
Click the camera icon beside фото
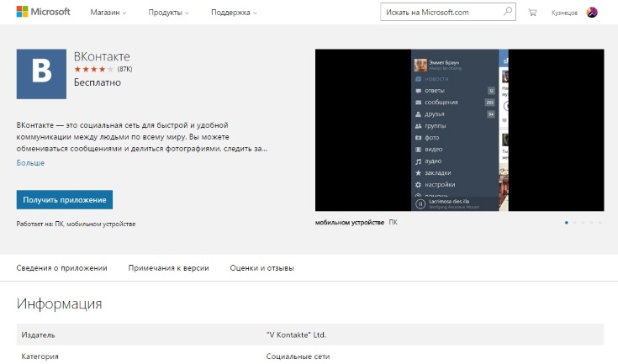[x=418, y=138]
